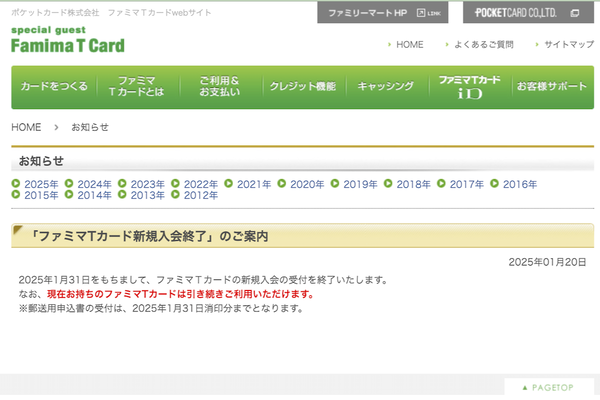Open the 2012年 news archive link
Viewport: 600px width, 400px height.
pyautogui.click(x=201, y=196)
